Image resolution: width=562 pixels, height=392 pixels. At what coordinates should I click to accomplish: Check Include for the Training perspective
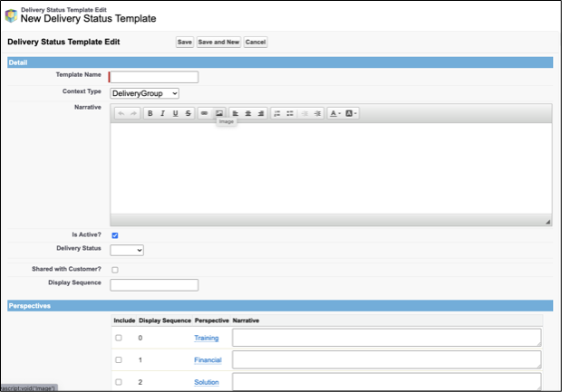[119, 338]
